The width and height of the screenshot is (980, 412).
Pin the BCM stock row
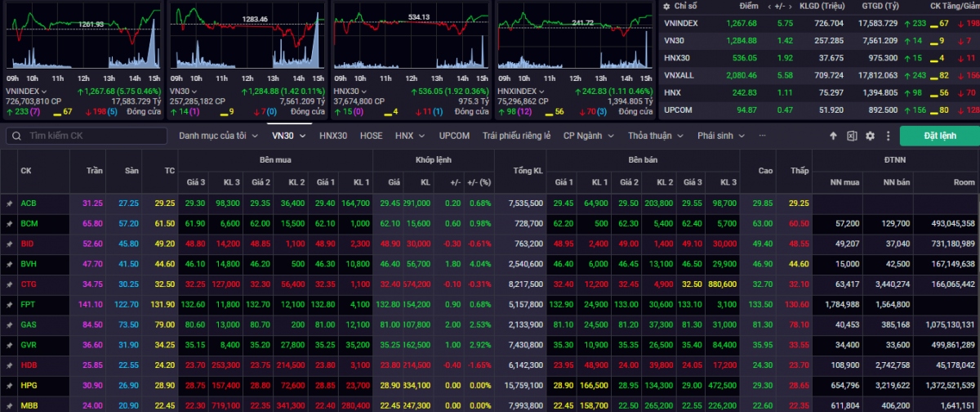click(x=10, y=222)
